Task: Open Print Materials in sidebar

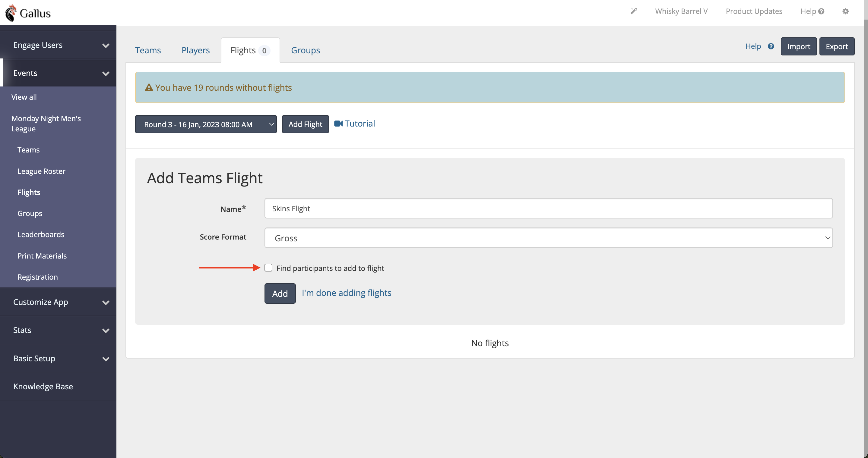Action: [42, 256]
